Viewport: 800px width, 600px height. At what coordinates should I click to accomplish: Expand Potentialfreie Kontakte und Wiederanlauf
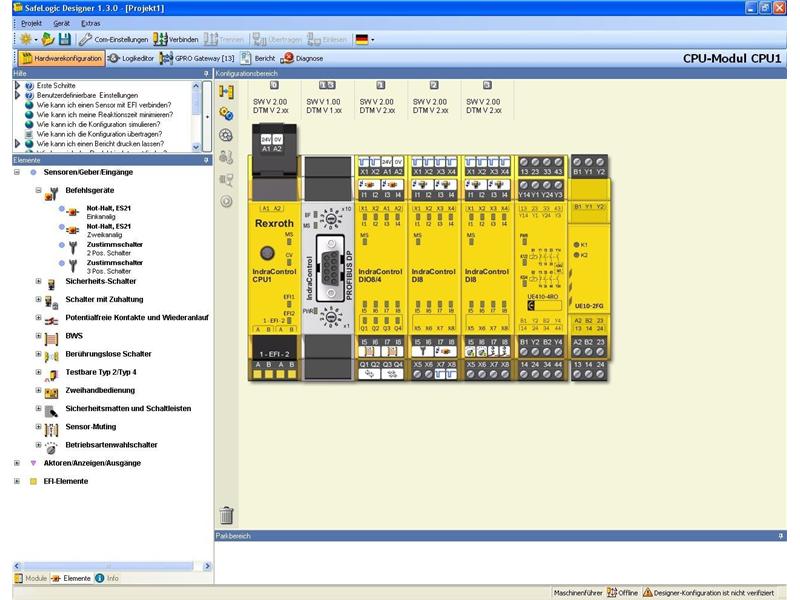coord(38,317)
